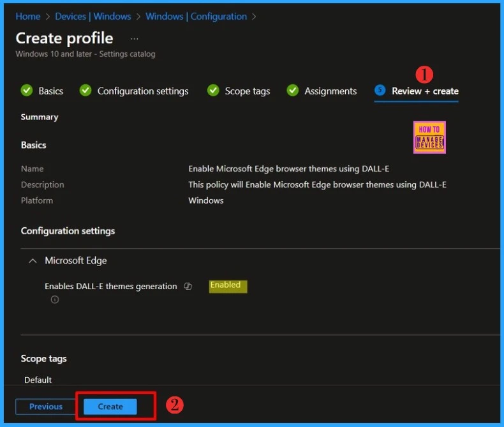
Task: Open the ellipsis menu beside Create profile
Action: click(135, 39)
